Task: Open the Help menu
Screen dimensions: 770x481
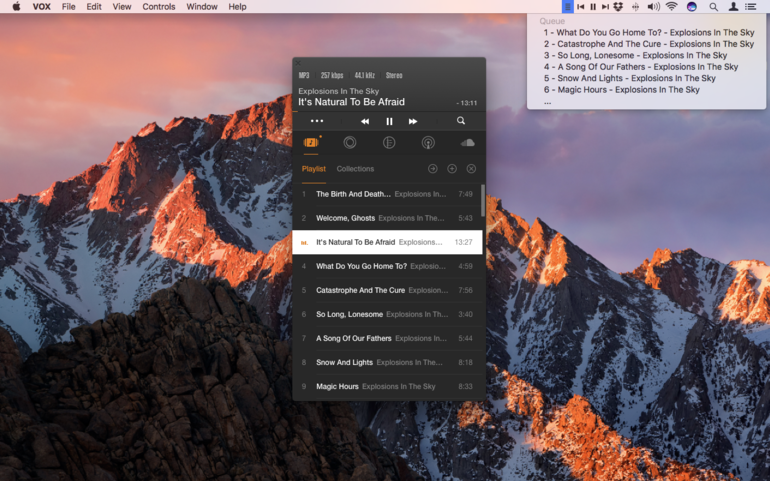Action: point(237,6)
